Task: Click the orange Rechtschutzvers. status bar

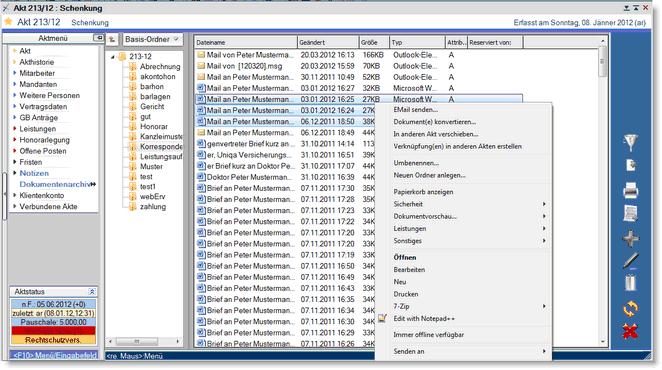Action: tap(53, 340)
